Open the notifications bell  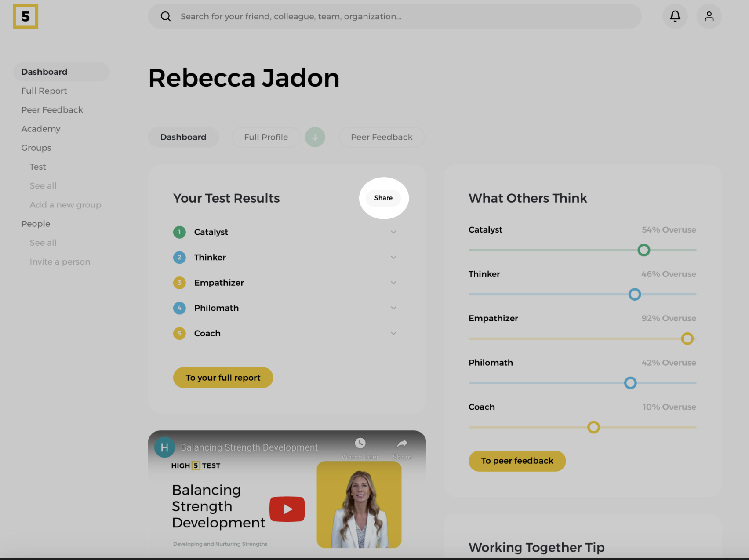(675, 16)
